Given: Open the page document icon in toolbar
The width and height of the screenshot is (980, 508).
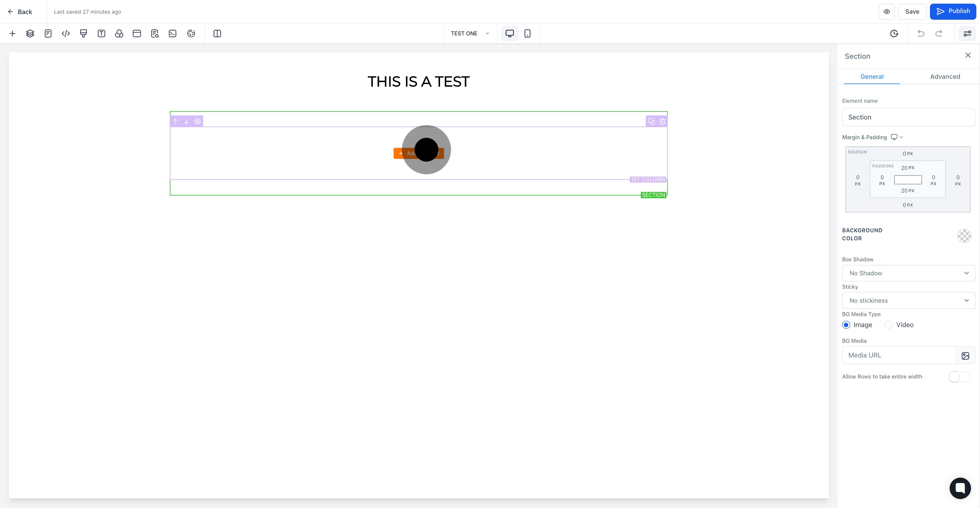Looking at the screenshot, I should (x=48, y=33).
